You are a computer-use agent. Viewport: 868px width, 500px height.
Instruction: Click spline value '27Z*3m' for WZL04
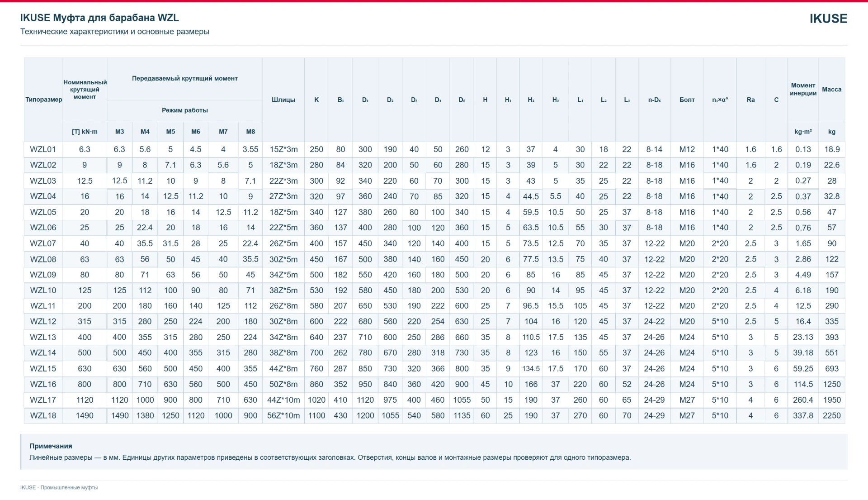(x=283, y=196)
